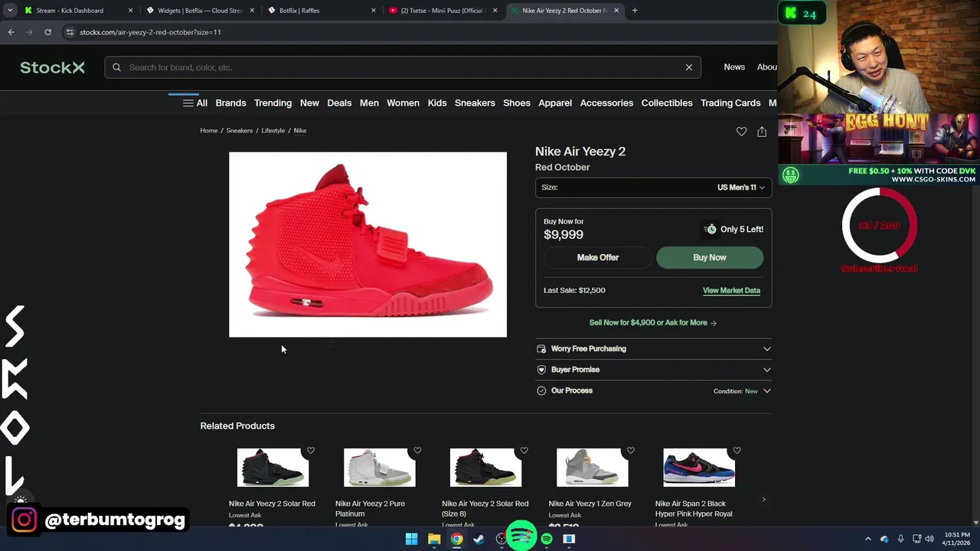Image resolution: width=980 pixels, height=551 pixels.
Task: Open the tab search dropdown arrow
Action: coord(10,11)
